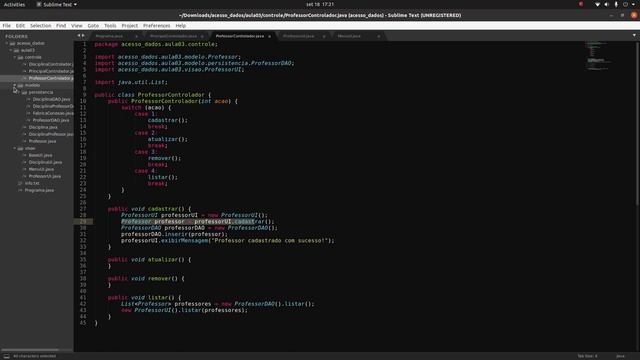Click the acesso_dados folder icon
The width and height of the screenshot is (640, 360).
13,43
